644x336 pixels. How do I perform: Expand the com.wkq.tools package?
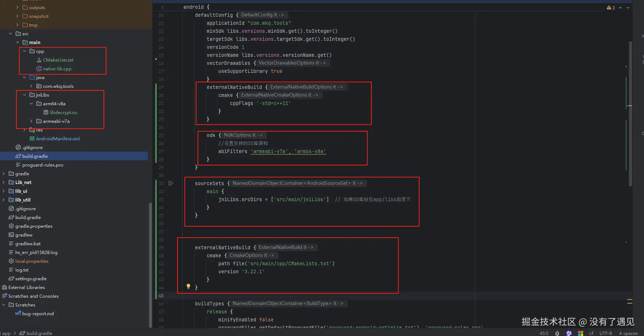(31, 86)
